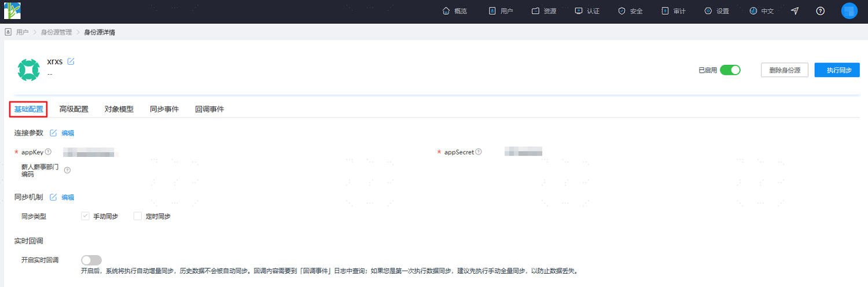Viewport: 868px width, 287px height.
Task: Open the 概览 overview menu
Action: coord(455,11)
